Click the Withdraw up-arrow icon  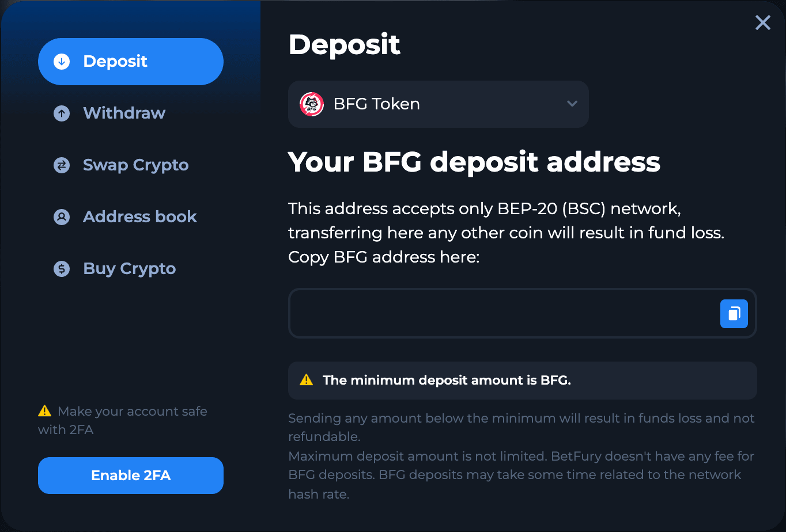(x=62, y=113)
